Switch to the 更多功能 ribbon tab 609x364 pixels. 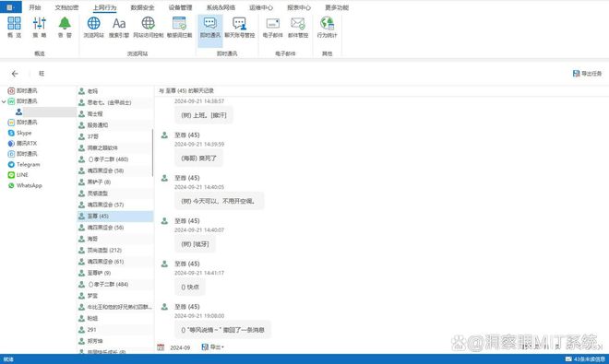tap(337, 7)
